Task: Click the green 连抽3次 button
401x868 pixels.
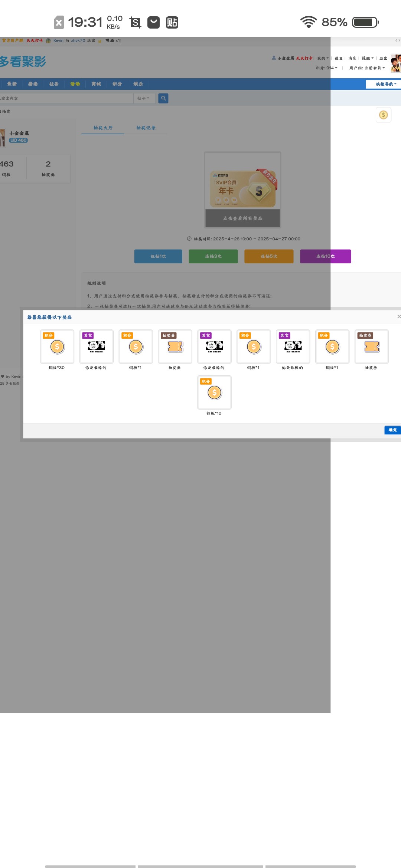Action: click(213, 256)
